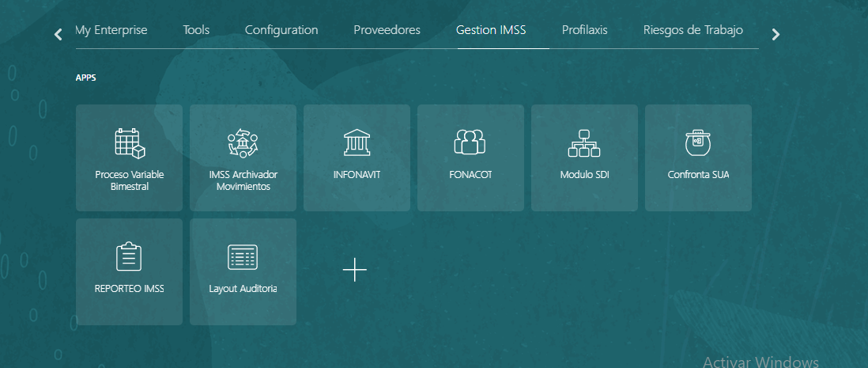Viewport: 868px width, 368px height.
Task: Click the INFONAVIT bank building icon
Action: click(357, 143)
